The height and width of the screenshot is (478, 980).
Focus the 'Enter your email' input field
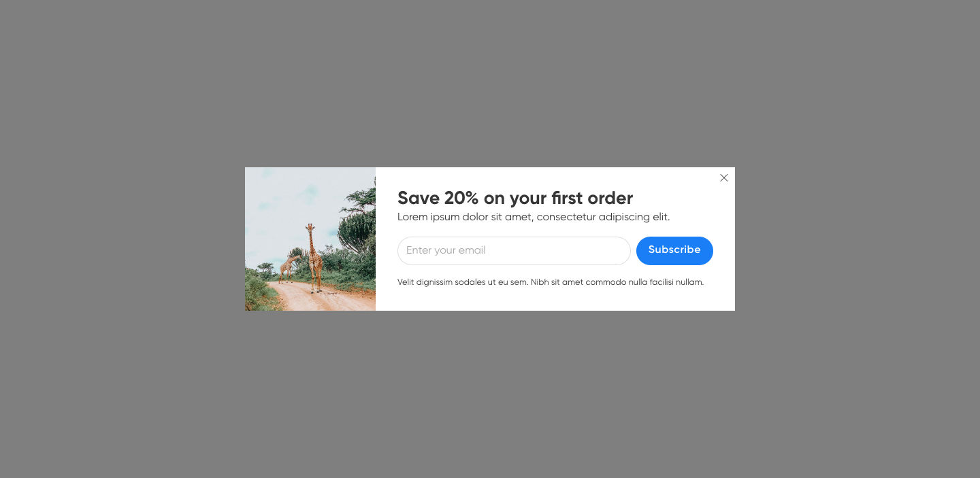[514, 251]
